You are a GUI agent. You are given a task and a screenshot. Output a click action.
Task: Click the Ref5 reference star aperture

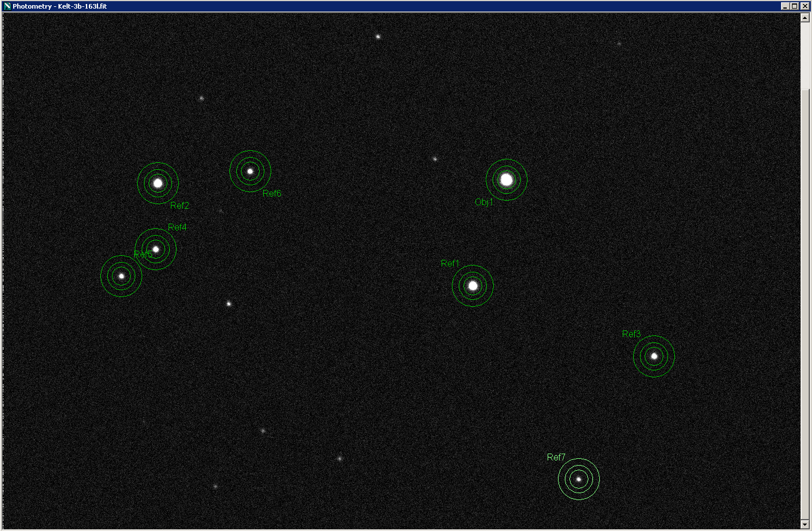(x=121, y=276)
